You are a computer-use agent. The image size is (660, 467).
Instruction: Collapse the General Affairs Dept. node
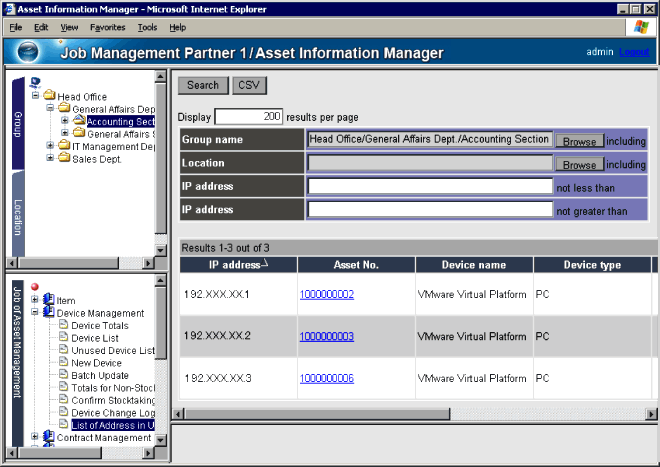click(x=50, y=109)
